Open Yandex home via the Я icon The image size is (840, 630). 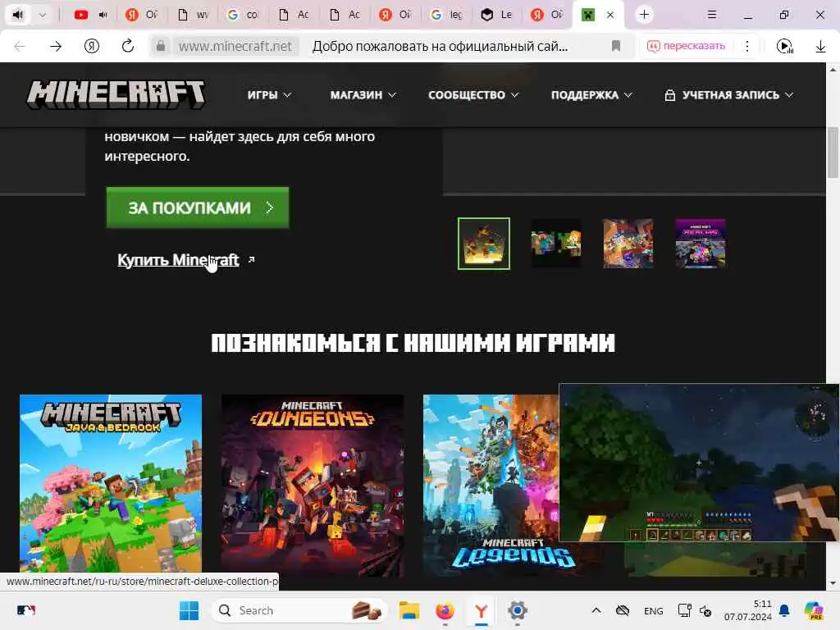[92, 47]
